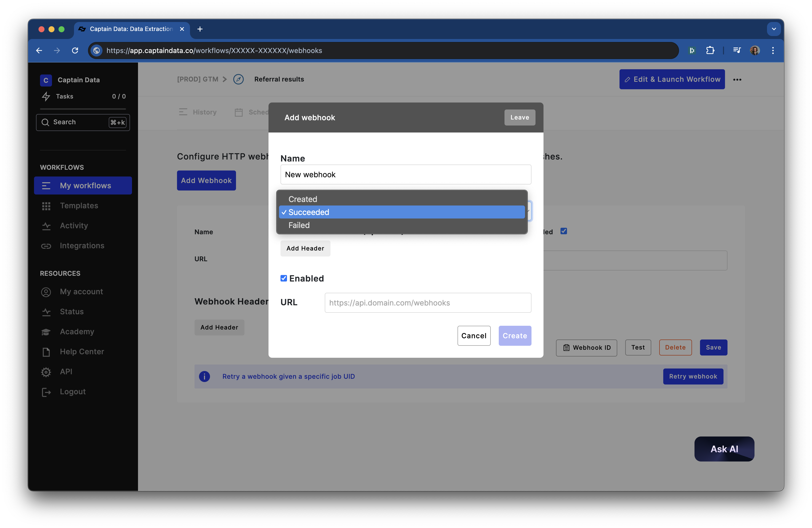Reload the page with the refresh icon

(75, 50)
